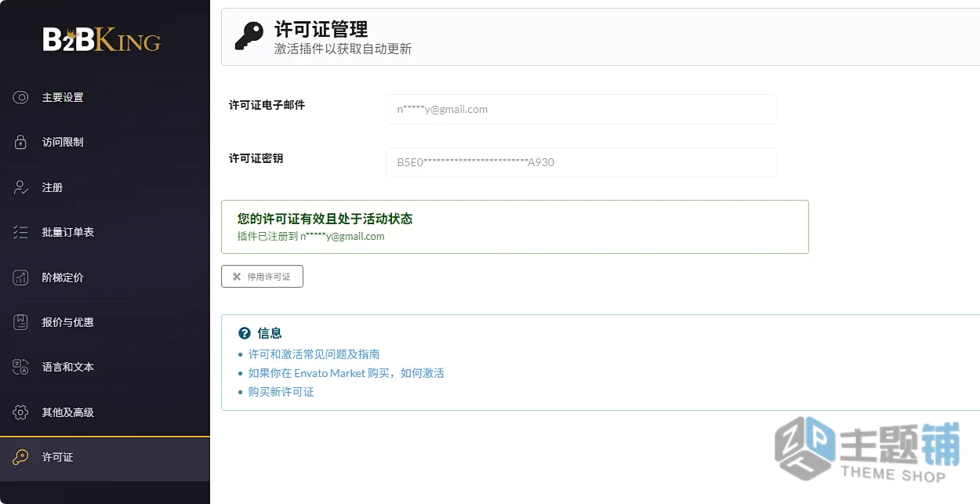980x504 pixels.
Task: Click the eye icon beside 主要设置
Action: coord(21,97)
